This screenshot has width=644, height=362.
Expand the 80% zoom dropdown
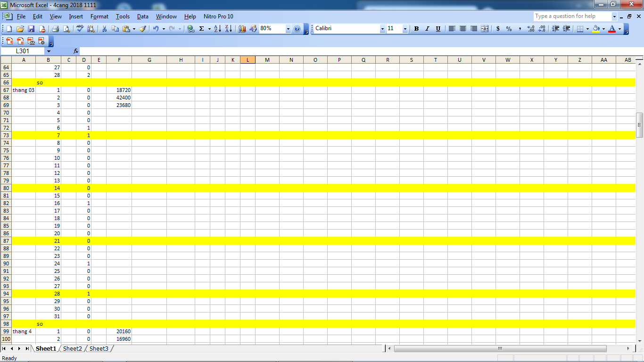click(x=288, y=29)
